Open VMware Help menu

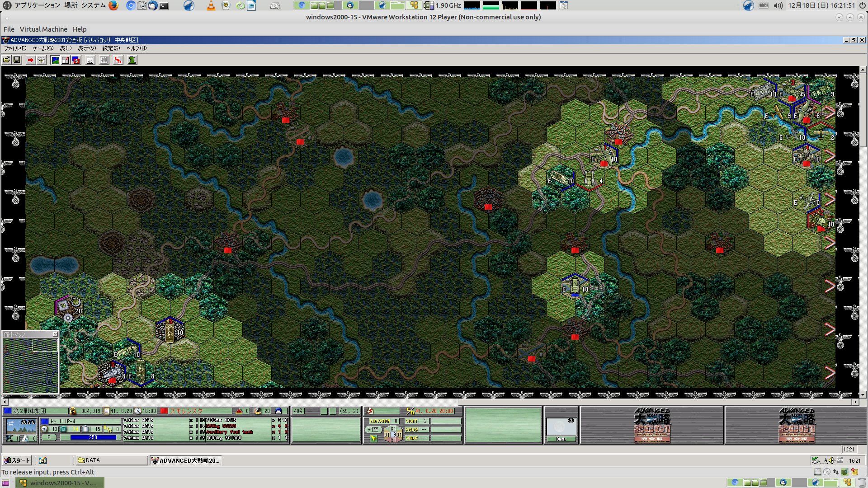pos(80,29)
